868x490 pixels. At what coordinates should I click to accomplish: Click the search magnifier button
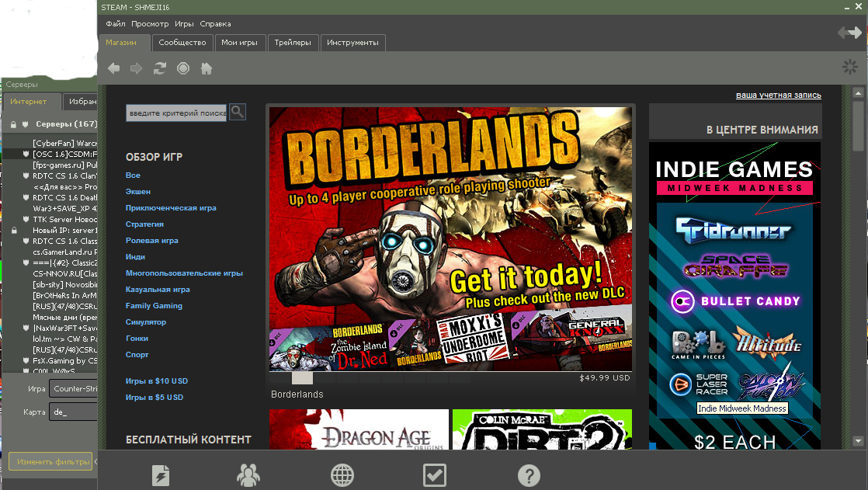click(x=238, y=112)
